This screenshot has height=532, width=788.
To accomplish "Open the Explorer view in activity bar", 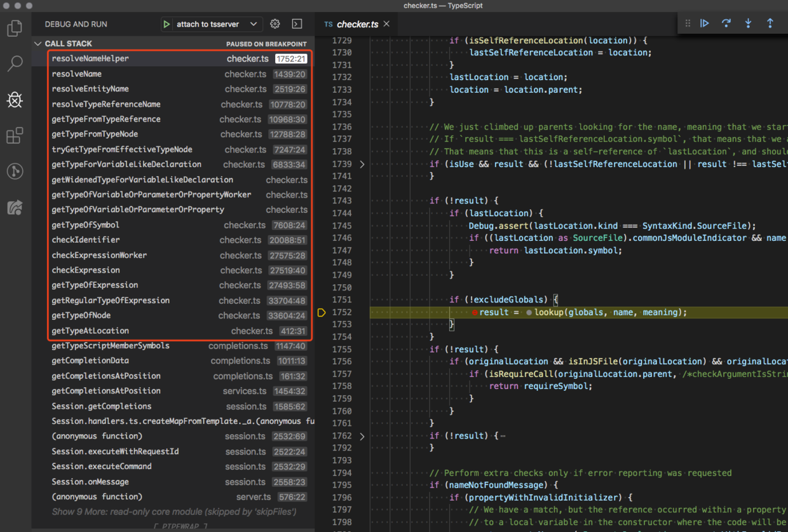I will click(15, 29).
